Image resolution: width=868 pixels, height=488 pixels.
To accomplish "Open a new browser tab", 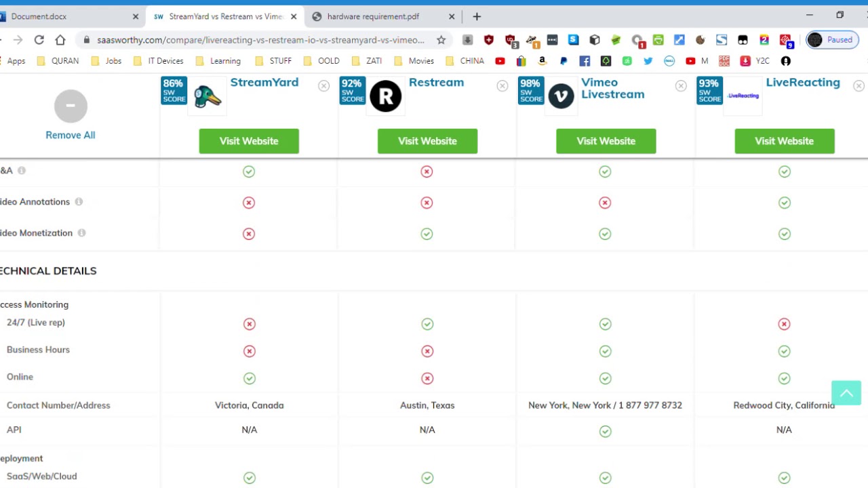I will [x=477, y=16].
